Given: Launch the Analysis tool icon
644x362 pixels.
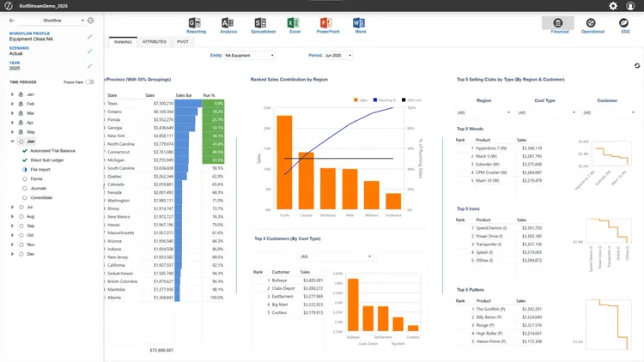Looking at the screenshot, I should (x=228, y=22).
